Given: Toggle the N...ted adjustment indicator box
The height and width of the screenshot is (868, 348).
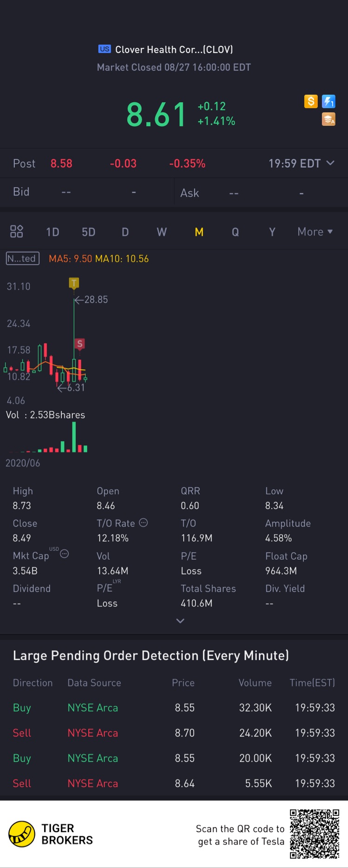Looking at the screenshot, I should click(22, 259).
